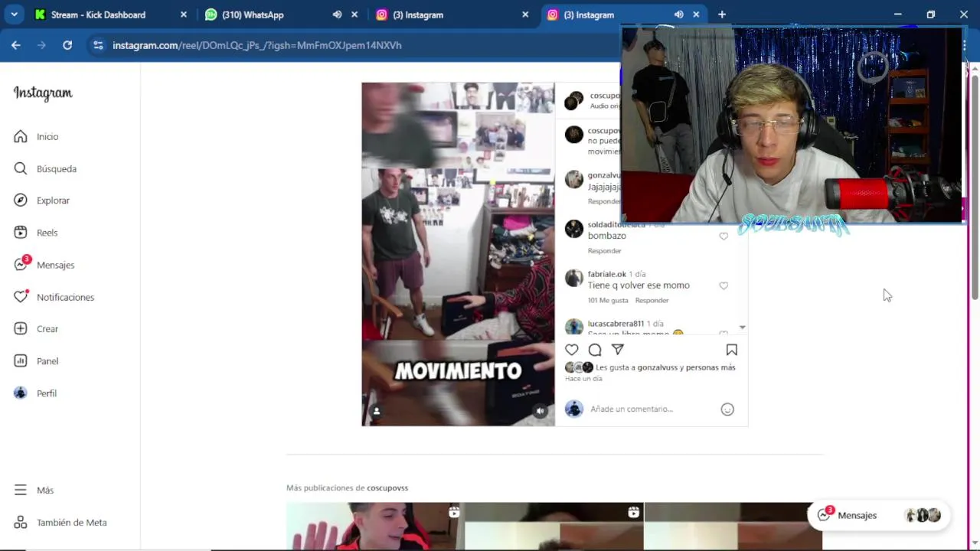Switch to the inactive Instagram tab

coord(418,15)
